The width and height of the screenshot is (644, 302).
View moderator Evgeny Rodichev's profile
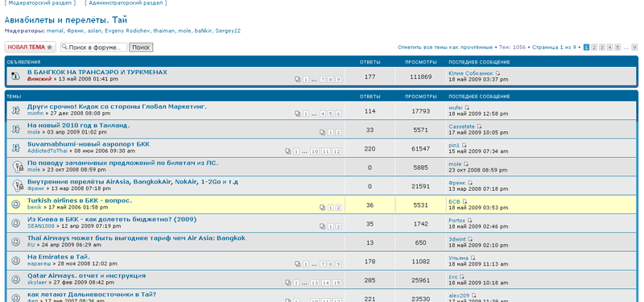(x=127, y=31)
